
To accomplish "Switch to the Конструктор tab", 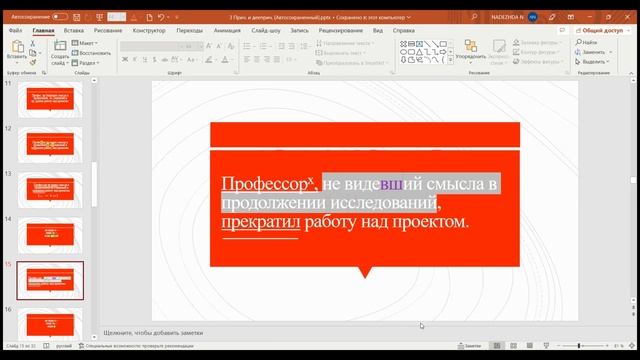I will 149,31.
